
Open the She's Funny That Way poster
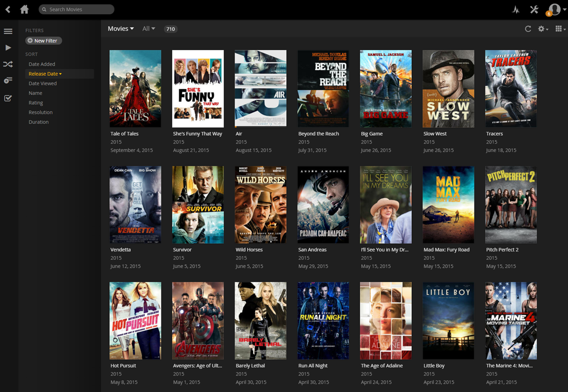coord(198,89)
